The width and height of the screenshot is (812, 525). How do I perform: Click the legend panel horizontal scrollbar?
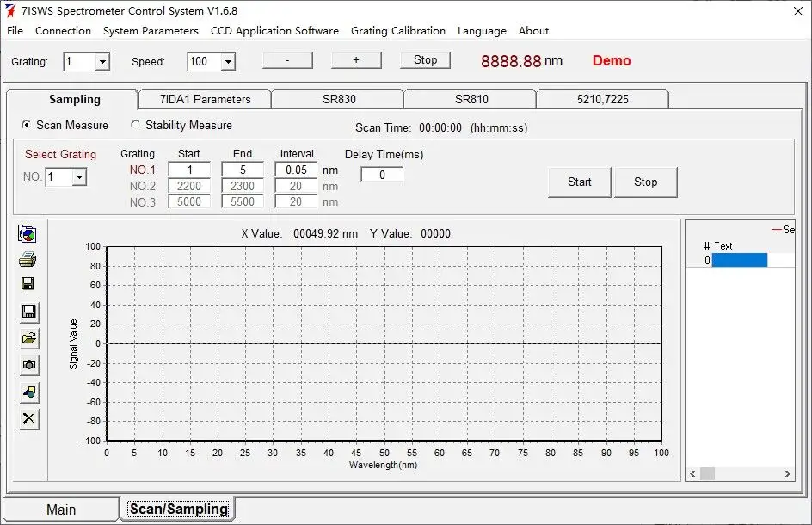pyautogui.click(x=740, y=473)
